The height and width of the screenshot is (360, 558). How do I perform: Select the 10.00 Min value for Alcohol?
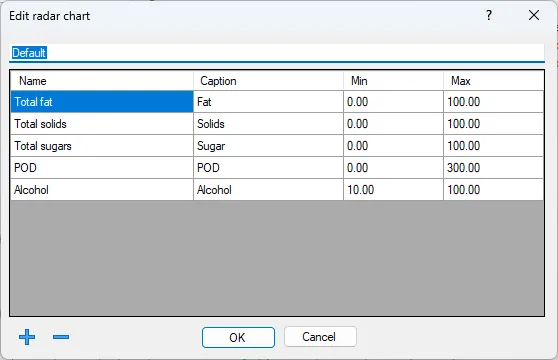[394, 190]
